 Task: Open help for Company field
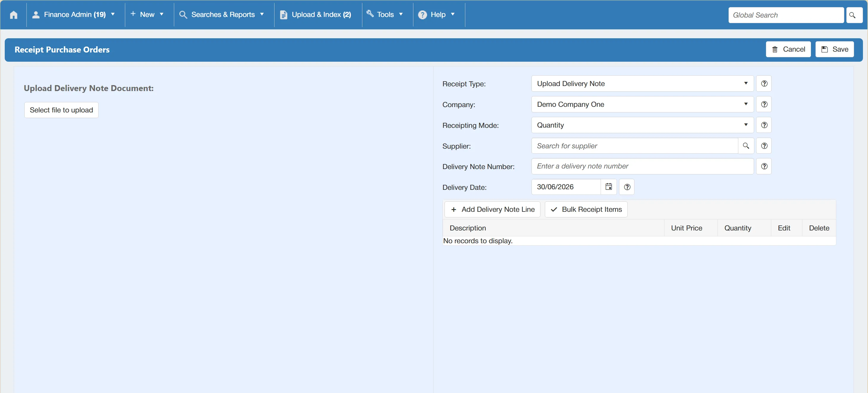(x=764, y=104)
